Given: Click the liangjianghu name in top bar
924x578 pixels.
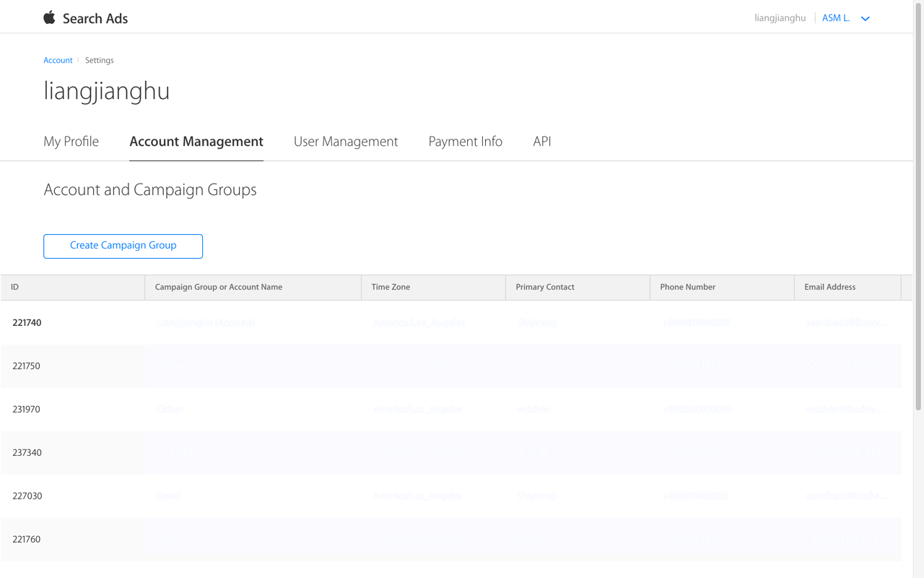Looking at the screenshot, I should click(780, 18).
